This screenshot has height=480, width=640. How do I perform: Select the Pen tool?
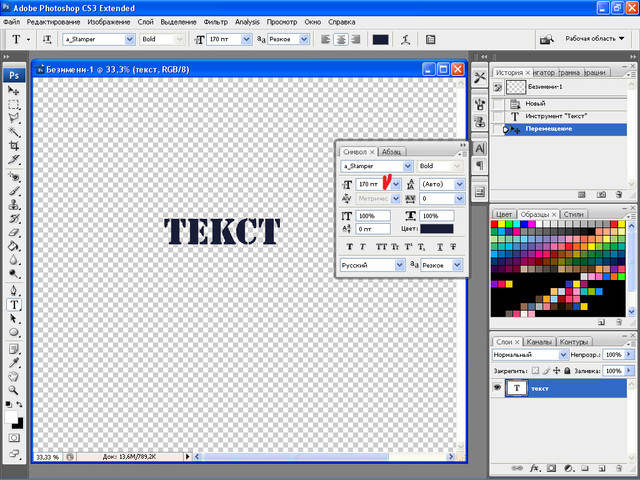click(13, 291)
